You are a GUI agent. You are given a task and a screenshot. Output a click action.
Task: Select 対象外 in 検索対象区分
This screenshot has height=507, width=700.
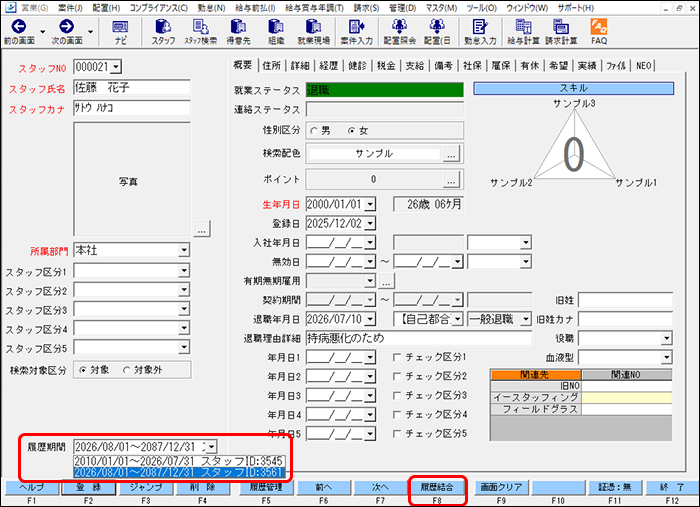[126, 370]
